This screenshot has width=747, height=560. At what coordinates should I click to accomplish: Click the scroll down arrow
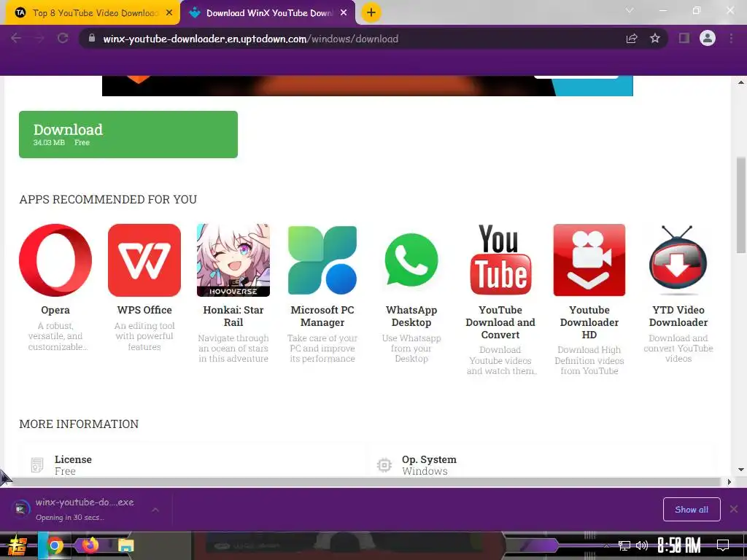click(x=741, y=470)
